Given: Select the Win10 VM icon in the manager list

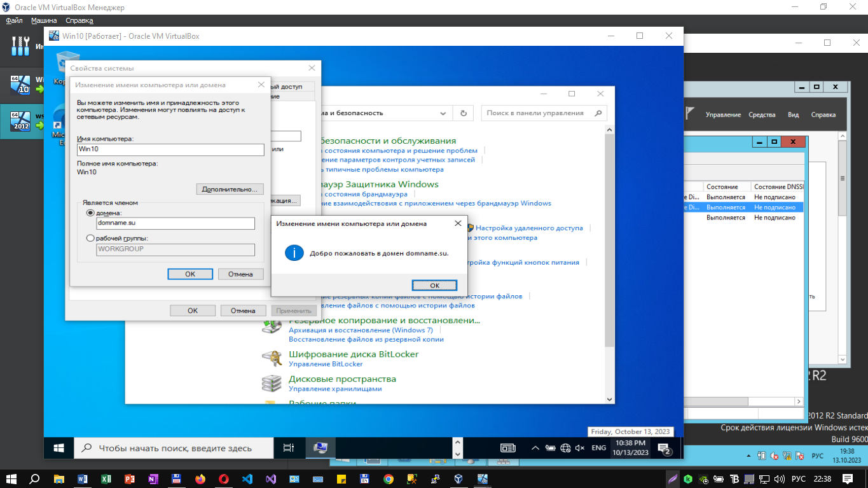Looking at the screenshot, I should [x=20, y=84].
